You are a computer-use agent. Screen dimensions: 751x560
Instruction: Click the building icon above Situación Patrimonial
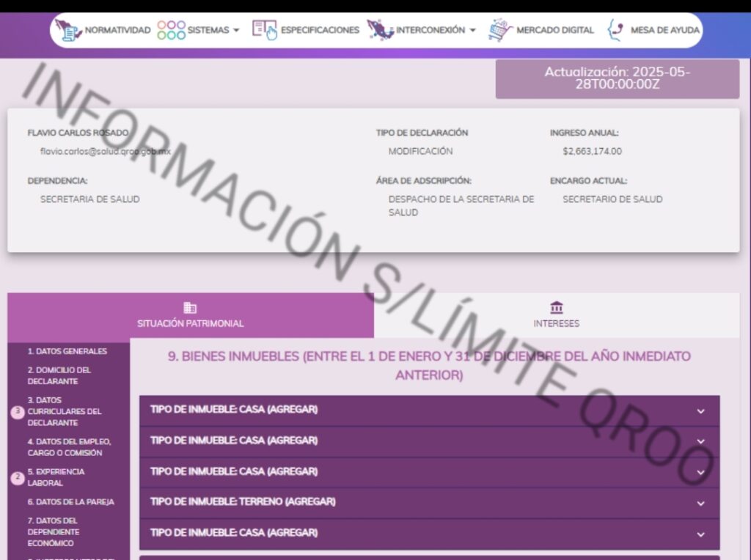tap(190, 308)
